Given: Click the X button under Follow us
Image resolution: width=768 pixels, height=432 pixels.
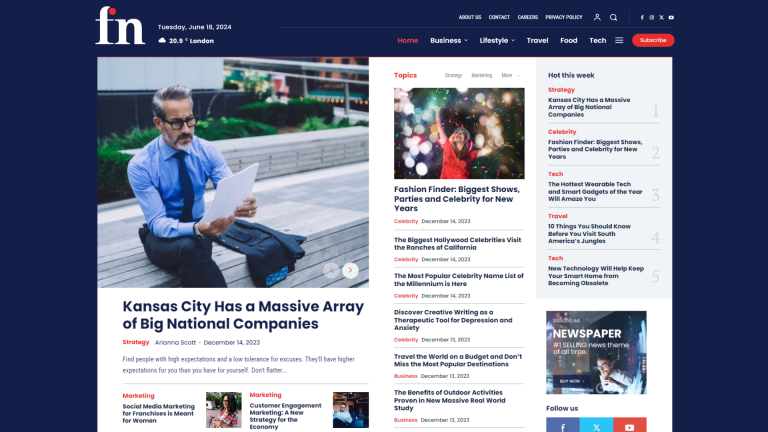Looking at the screenshot, I should tap(595, 426).
